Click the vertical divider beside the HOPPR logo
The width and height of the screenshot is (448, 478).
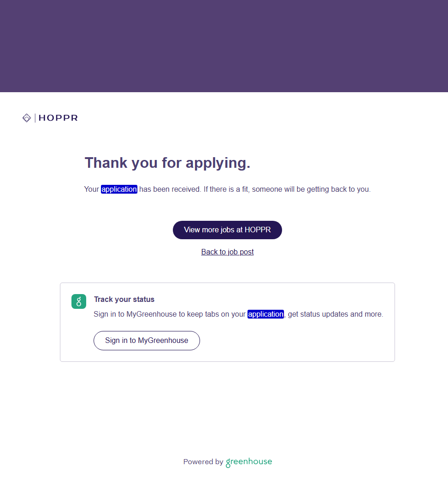point(35,118)
